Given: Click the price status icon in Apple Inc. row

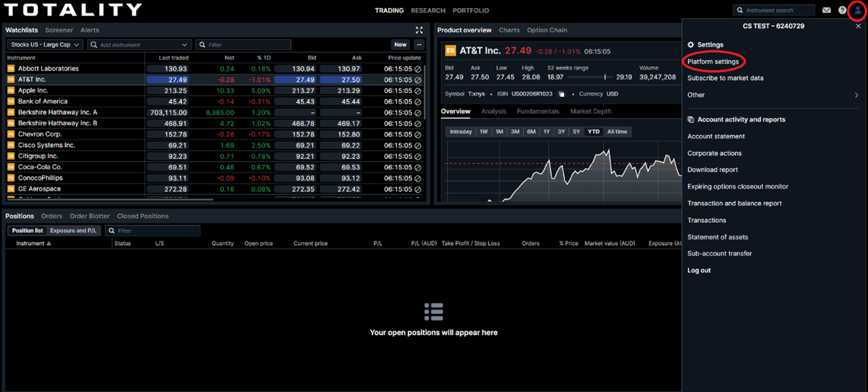Looking at the screenshot, I should (418, 90).
